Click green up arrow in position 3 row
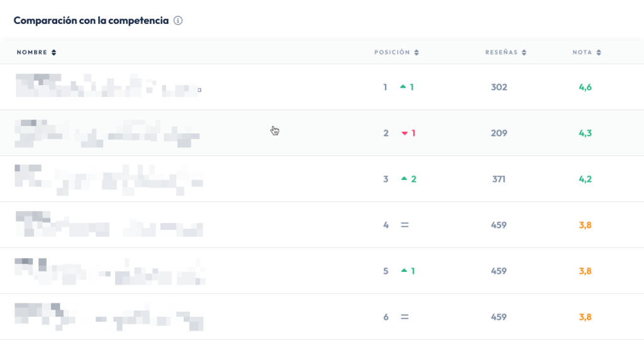 404,179
